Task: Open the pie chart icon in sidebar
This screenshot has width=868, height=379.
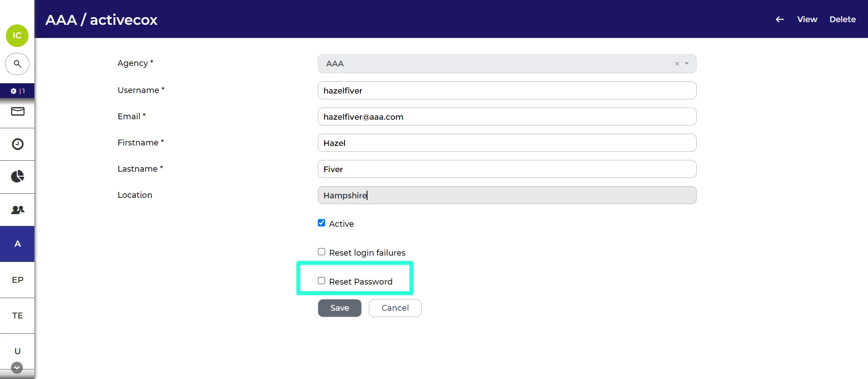Action: pyautogui.click(x=18, y=177)
